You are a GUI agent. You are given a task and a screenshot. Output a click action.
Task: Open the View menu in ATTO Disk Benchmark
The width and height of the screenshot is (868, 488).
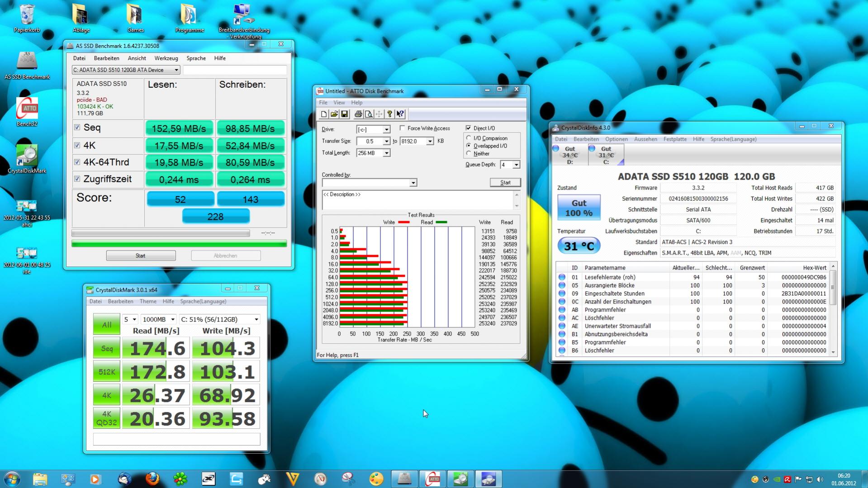point(339,103)
